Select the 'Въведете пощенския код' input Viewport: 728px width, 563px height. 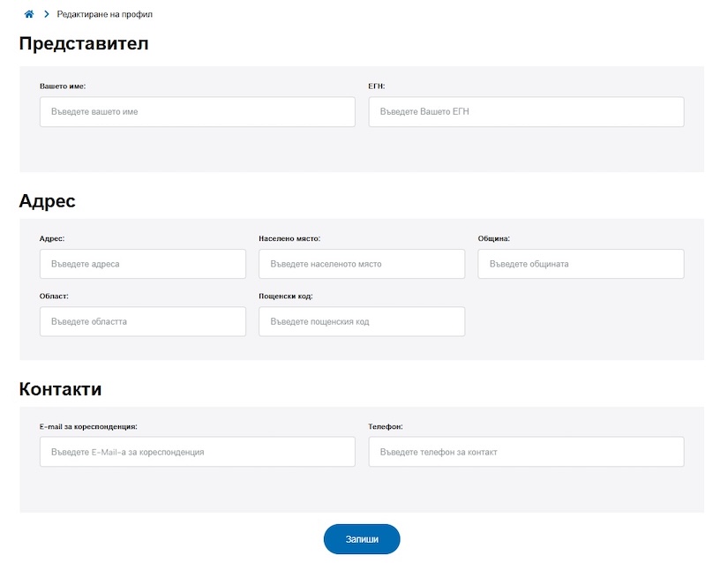[361, 322]
